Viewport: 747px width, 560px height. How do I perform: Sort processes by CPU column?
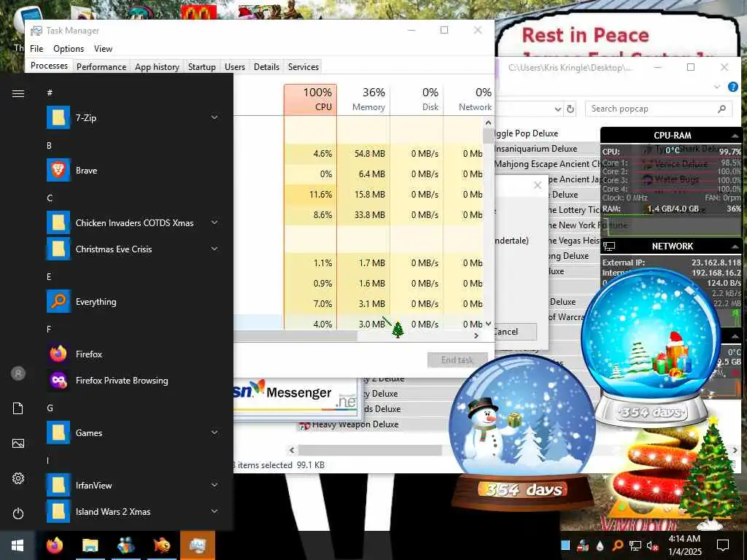pos(310,99)
